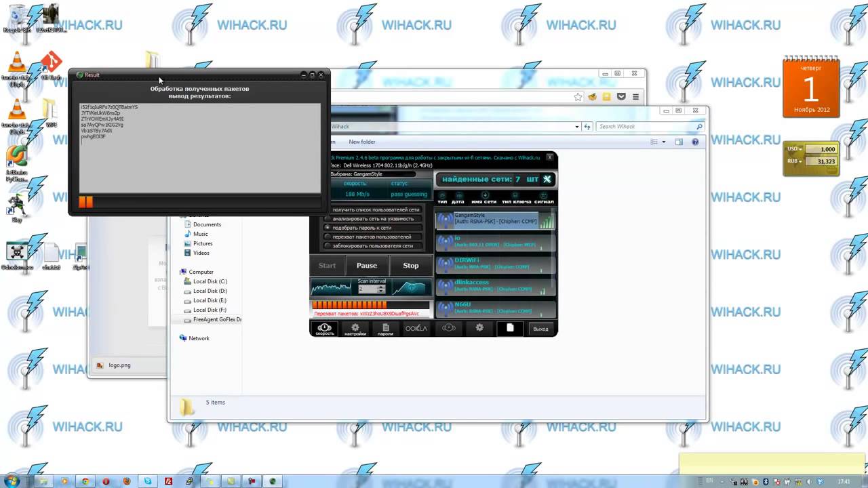Screen dimensions: 868x488
Task: Select Local Disk (F:) in sidebar
Action: click(x=205, y=310)
